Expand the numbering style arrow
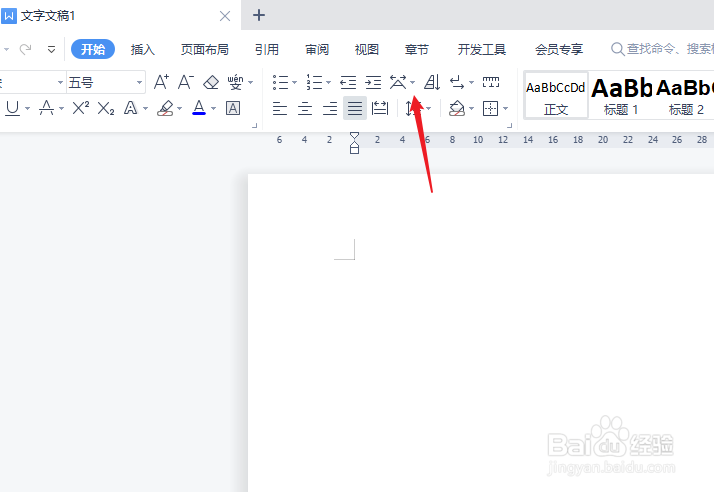Screen dimensions: 714x492 click(328, 82)
